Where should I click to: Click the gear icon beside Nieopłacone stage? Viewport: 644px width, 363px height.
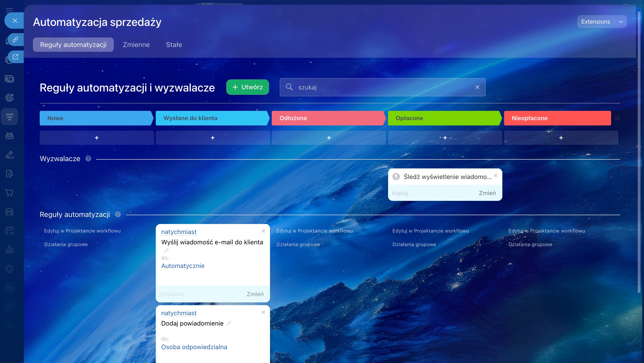[x=617, y=118]
